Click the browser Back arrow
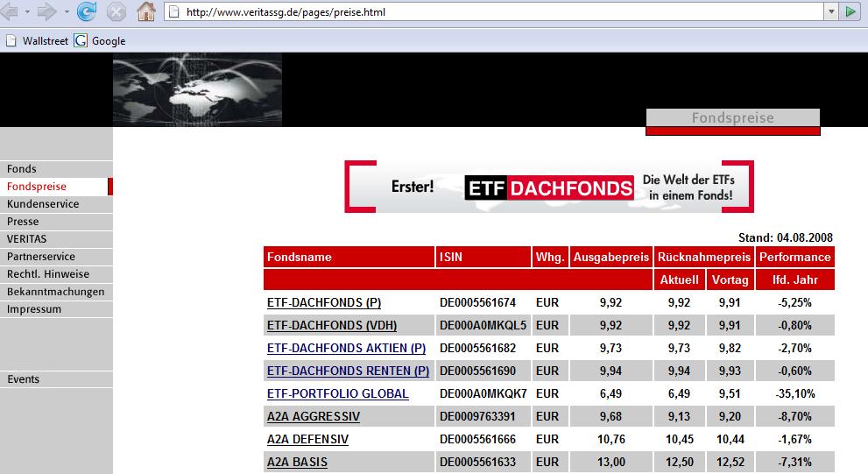 point(10,11)
